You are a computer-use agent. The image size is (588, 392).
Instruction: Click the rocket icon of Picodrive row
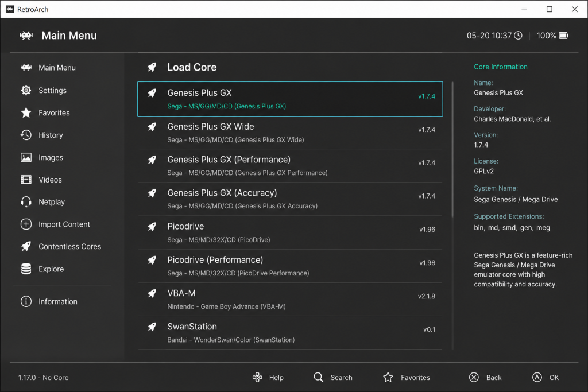click(x=152, y=227)
